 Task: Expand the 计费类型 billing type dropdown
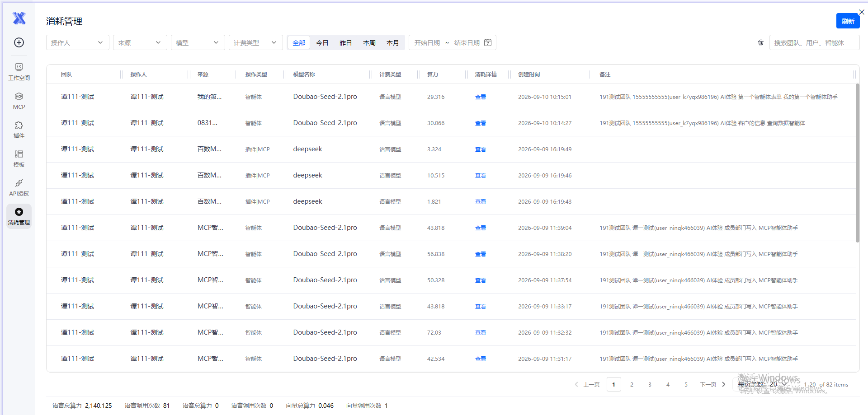(255, 42)
